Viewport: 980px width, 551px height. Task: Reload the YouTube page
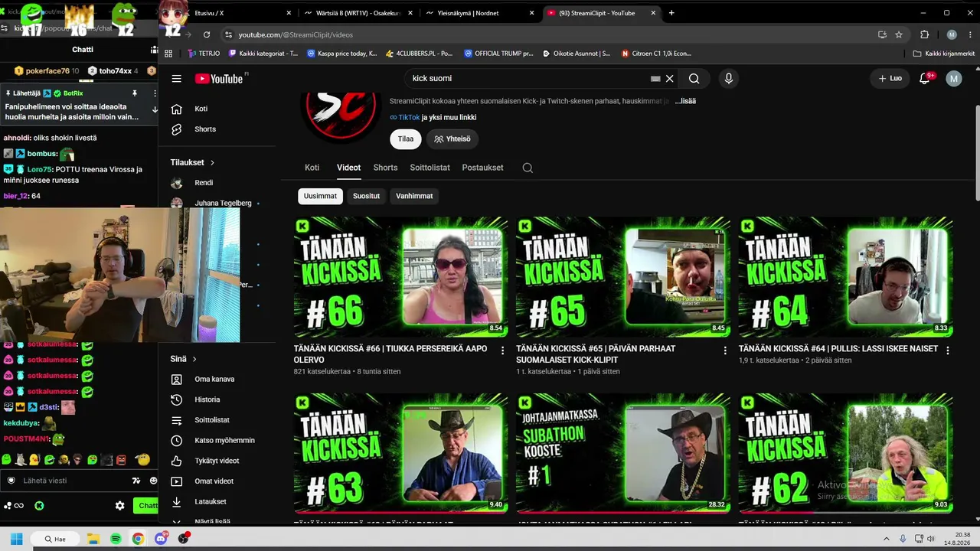tap(207, 34)
